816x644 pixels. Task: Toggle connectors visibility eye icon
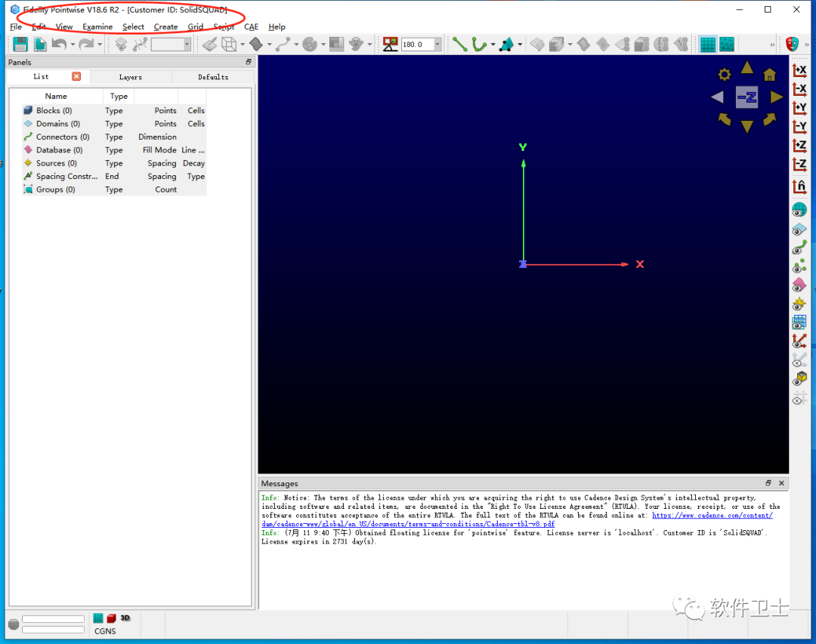(x=799, y=248)
